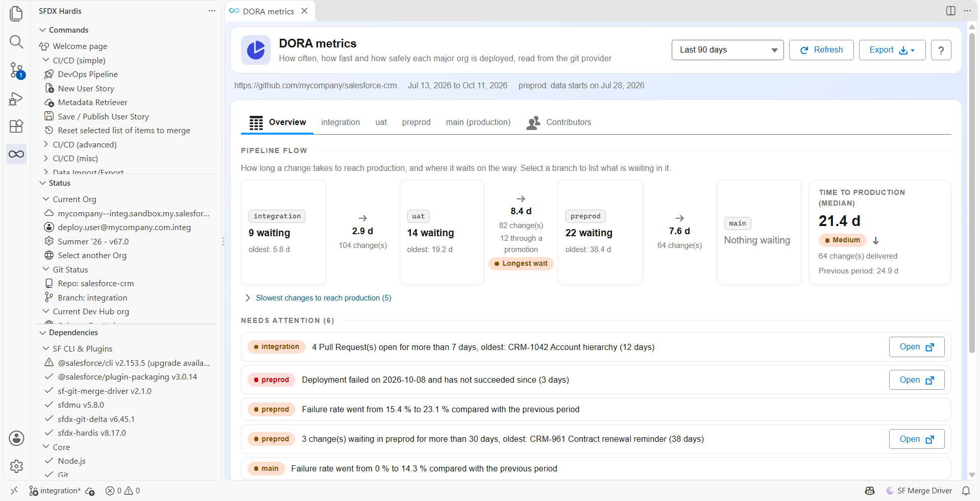Open editor more actions ellipsis
This screenshot has height=501, width=980.
tap(967, 11)
